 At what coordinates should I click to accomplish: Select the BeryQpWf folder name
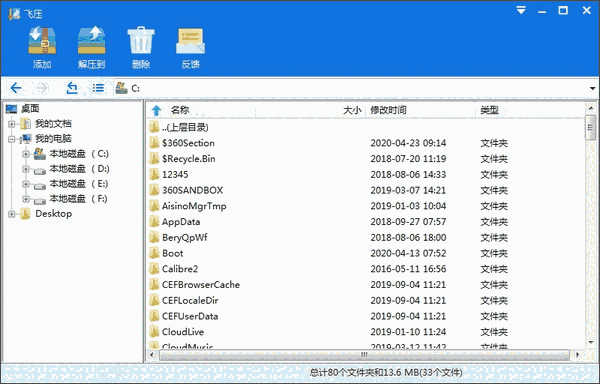click(x=184, y=238)
